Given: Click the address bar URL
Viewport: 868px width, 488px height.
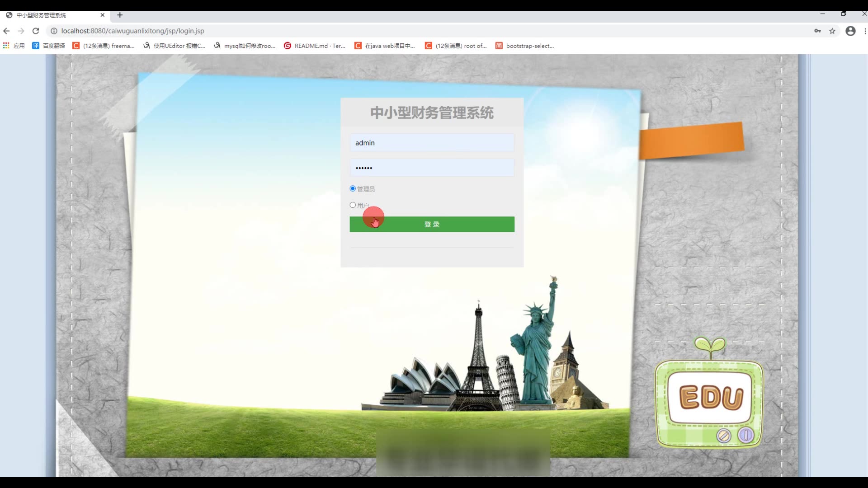Looking at the screenshot, I should pos(132,31).
